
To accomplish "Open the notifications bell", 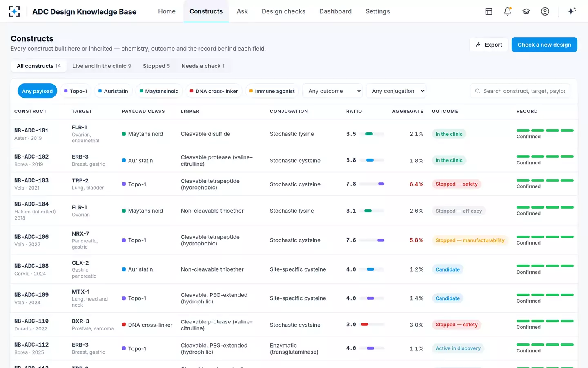I will [x=508, y=11].
